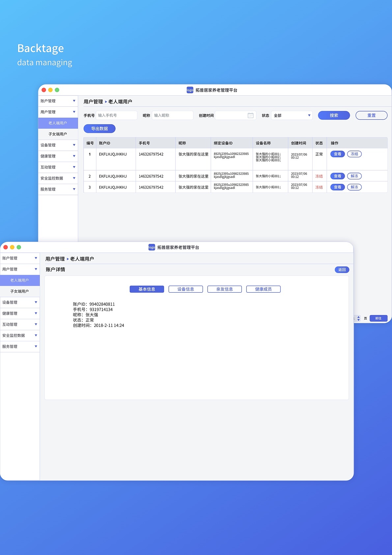The width and height of the screenshot is (392, 555).
Task: Click 正常 status in row 1
Action: coord(319,154)
